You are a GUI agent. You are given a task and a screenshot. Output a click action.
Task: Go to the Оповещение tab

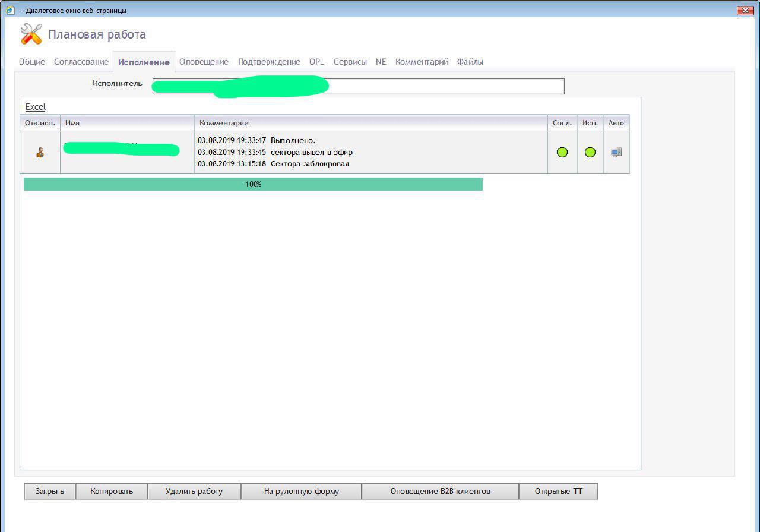[204, 62]
